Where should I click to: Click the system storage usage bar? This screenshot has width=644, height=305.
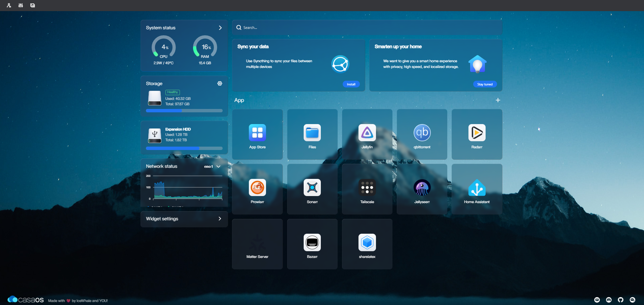point(184,111)
